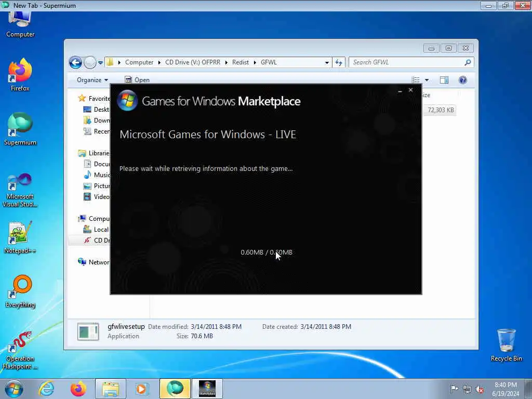Click the muted volume icon in tray

point(480,390)
